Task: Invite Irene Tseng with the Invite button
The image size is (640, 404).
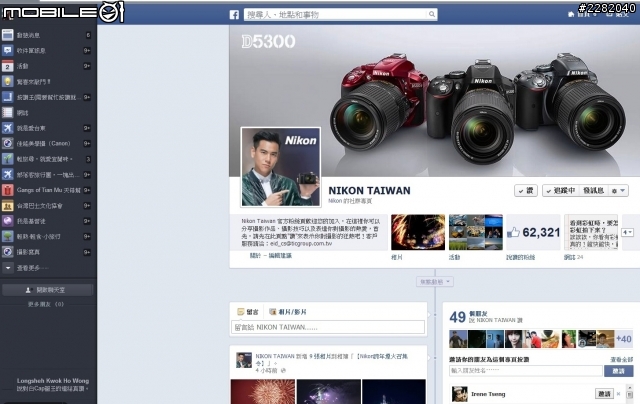Action: tap(604, 394)
